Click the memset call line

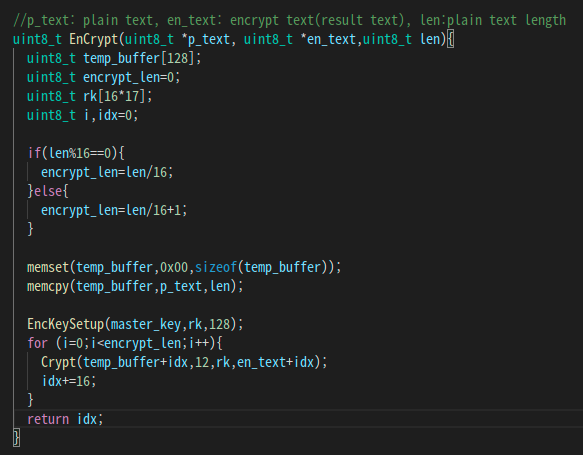pos(184,267)
